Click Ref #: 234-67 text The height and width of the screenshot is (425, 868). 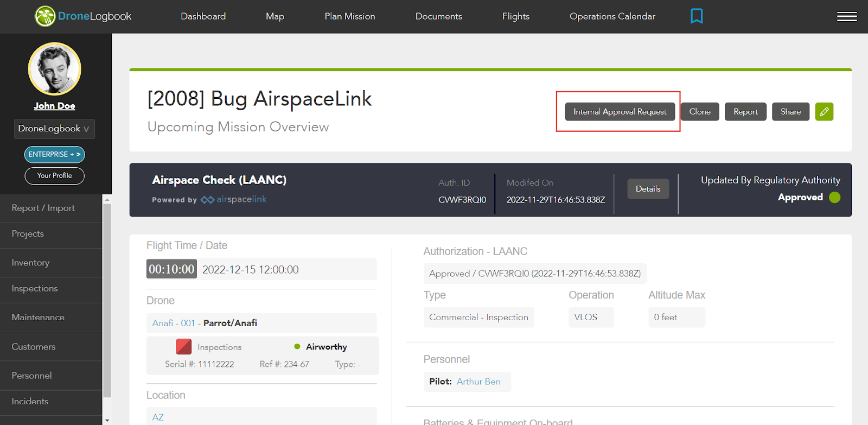pos(284,364)
